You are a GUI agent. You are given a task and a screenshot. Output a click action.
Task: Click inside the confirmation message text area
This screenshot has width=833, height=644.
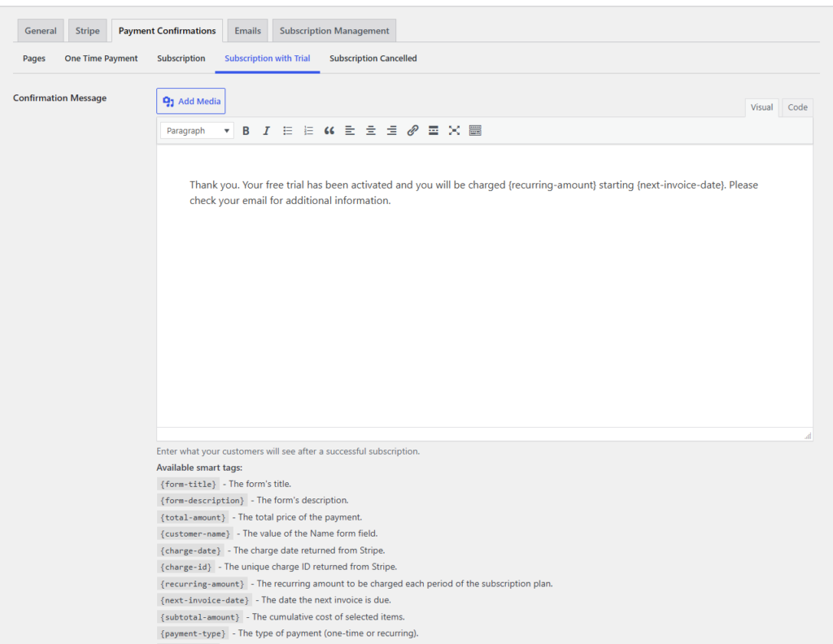click(x=485, y=285)
